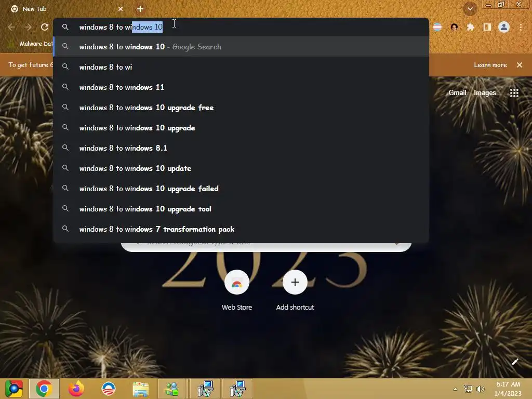532x399 pixels.
Task: Open the two-people taskbar app
Action: click(172, 389)
